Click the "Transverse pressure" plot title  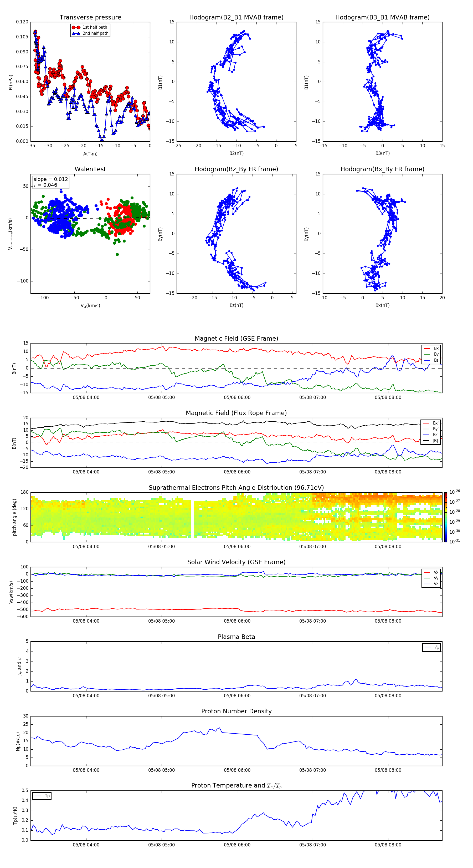(x=90, y=17)
